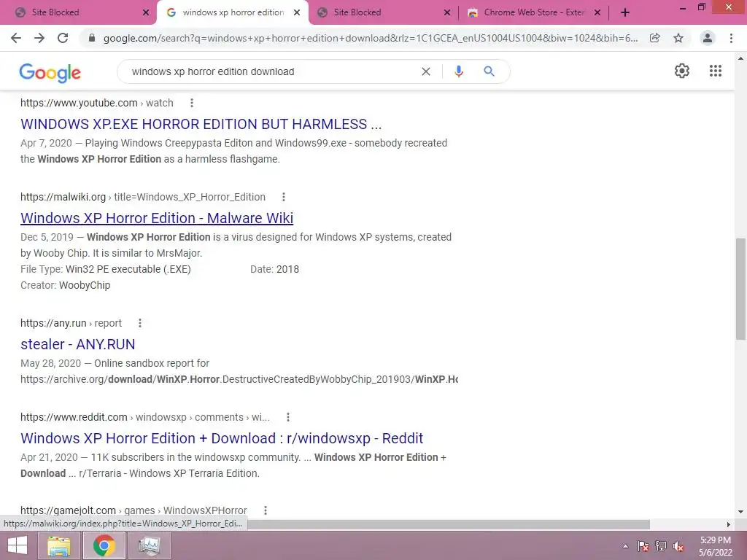Click the vertical page scrollbar thumb
Viewport: 747px width, 560px height.
click(x=740, y=289)
